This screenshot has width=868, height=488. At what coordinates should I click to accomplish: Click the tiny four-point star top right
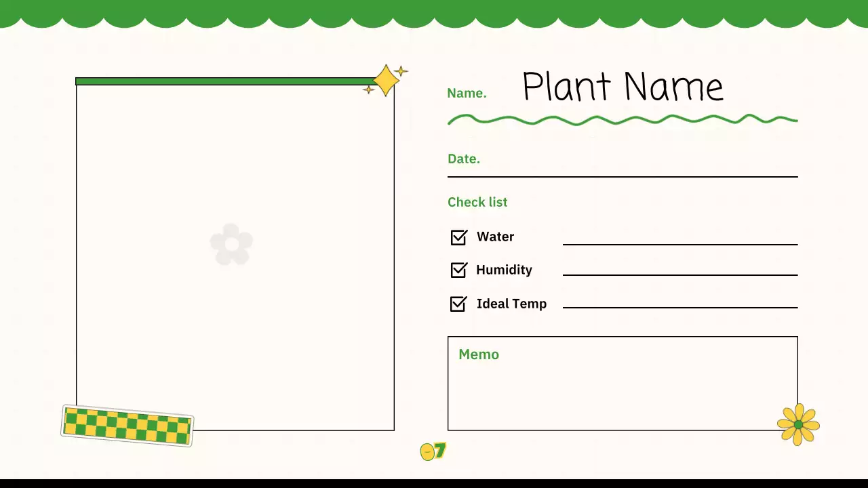[401, 70]
